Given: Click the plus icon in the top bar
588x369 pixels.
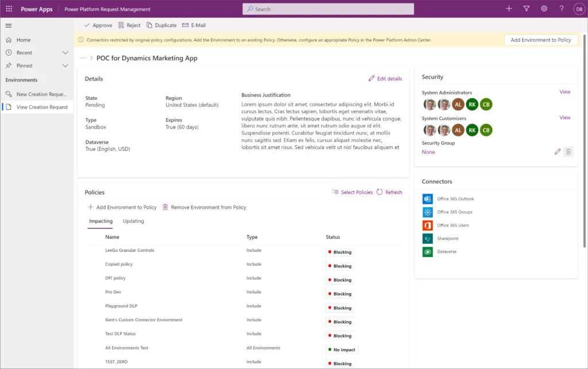Looking at the screenshot, I should pyautogui.click(x=509, y=9).
